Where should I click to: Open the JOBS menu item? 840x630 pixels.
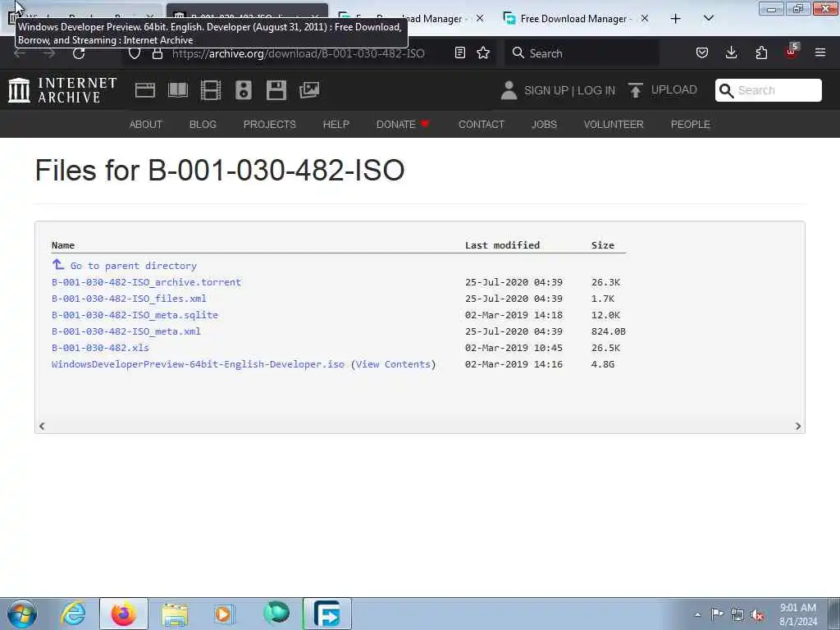[545, 125]
